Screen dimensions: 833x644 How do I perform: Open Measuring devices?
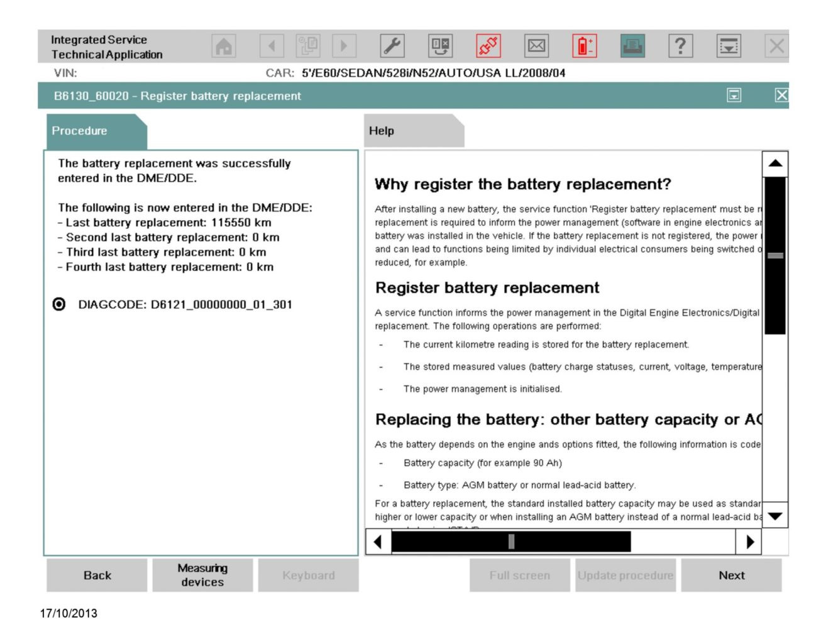tap(202, 575)
